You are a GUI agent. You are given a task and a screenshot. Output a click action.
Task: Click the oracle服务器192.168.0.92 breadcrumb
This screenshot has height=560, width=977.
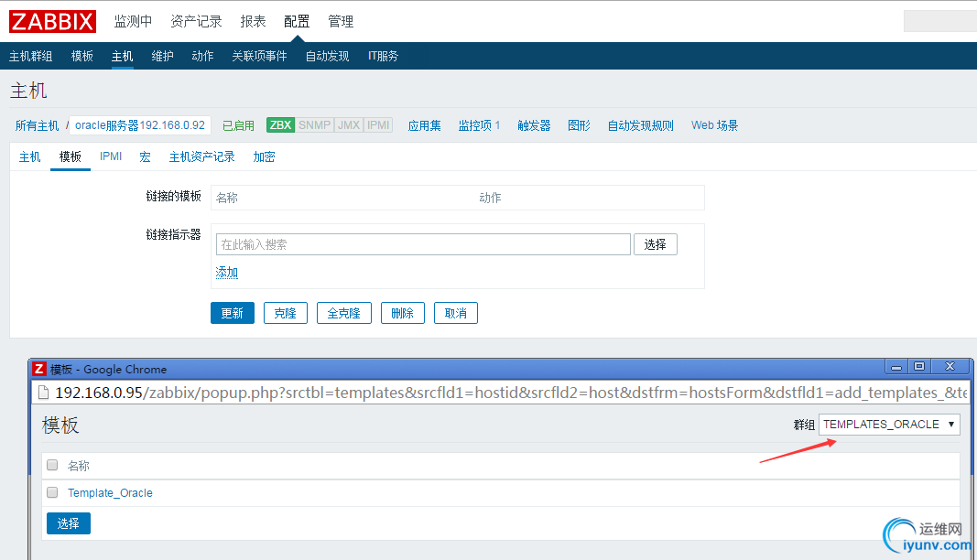coord(139,125)
